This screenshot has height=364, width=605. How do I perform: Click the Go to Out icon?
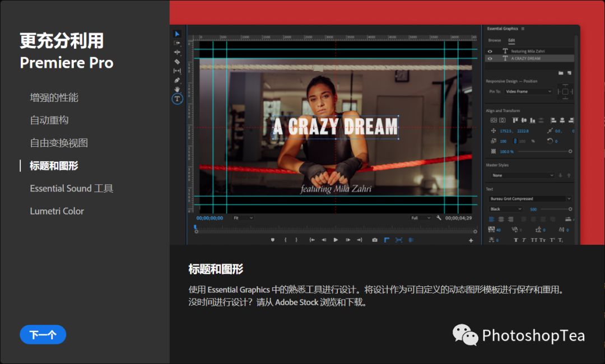coord(360,240)
